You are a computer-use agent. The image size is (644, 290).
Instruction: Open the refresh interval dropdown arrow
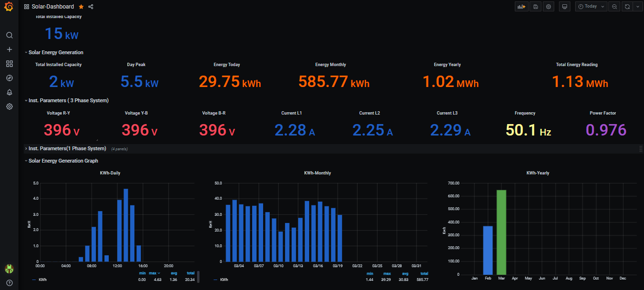point(637,7)
